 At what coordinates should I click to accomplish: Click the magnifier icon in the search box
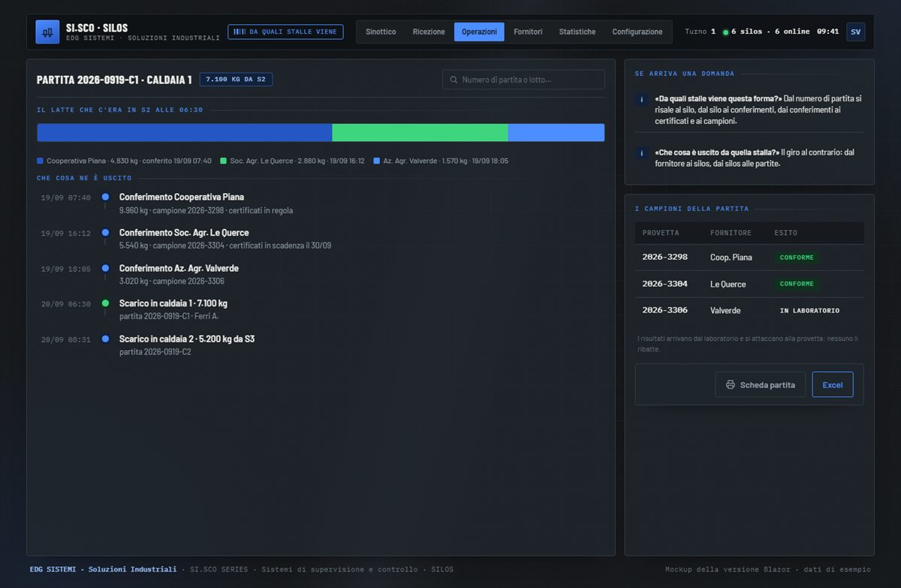pyautogui.click(x=454, y=80)
